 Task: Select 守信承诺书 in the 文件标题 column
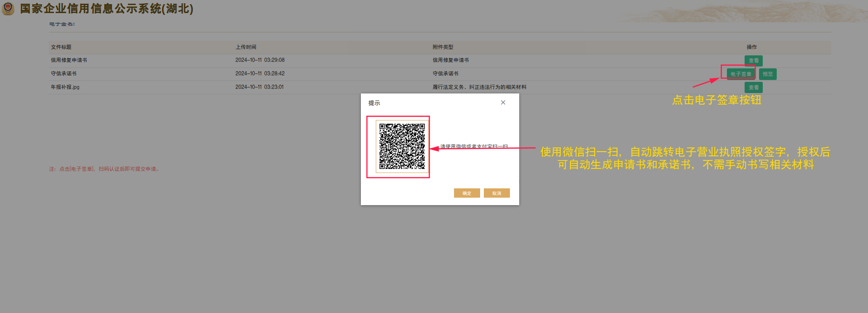[64, 73]
